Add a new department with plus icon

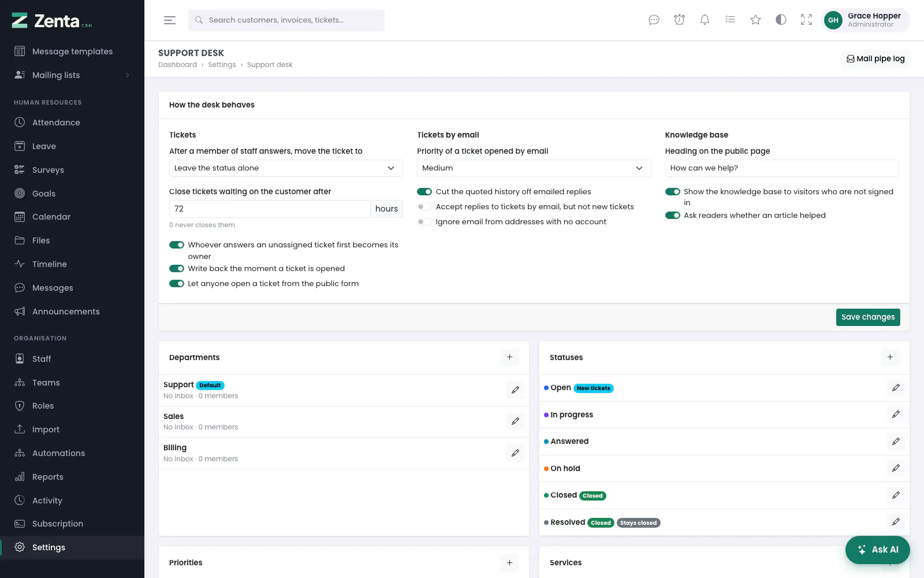(x=509, y=357)
